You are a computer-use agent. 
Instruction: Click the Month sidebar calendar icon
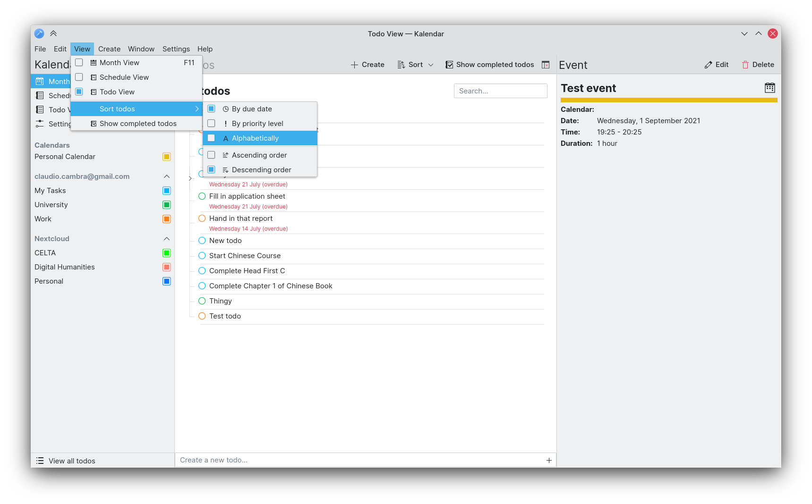40,81
